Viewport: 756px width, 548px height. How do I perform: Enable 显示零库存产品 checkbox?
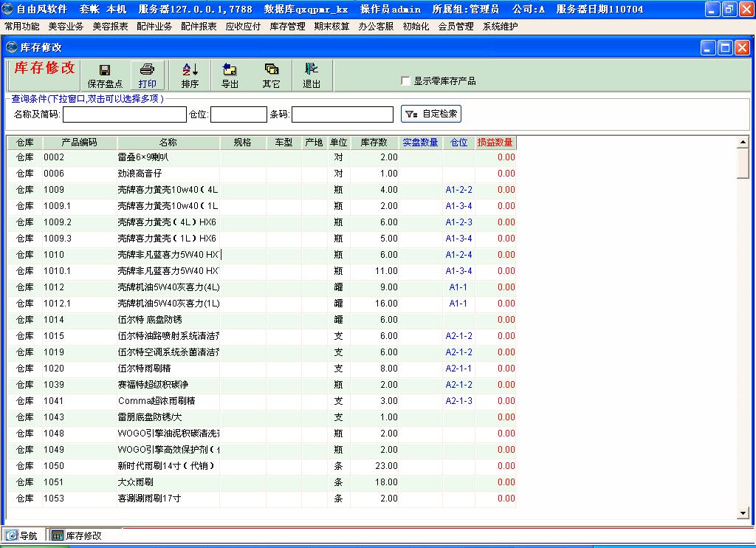click(x=406, y=81)
